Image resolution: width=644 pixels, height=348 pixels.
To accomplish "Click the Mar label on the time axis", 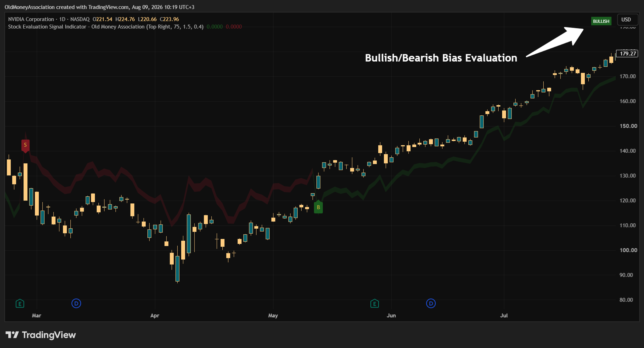I will point(36,316).
